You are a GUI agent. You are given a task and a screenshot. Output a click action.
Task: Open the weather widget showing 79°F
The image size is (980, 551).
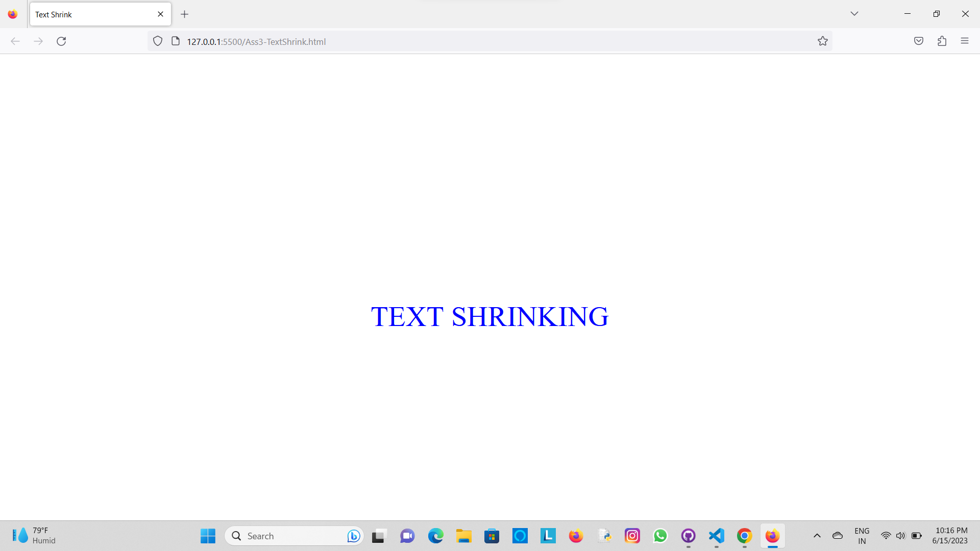[x=34, y=536]
